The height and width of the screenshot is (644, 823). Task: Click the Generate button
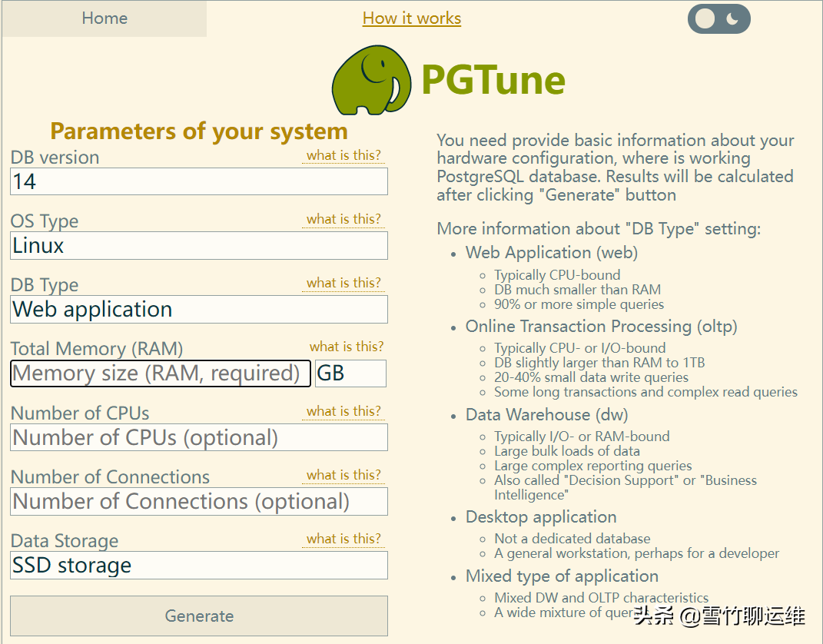(199, 616)
